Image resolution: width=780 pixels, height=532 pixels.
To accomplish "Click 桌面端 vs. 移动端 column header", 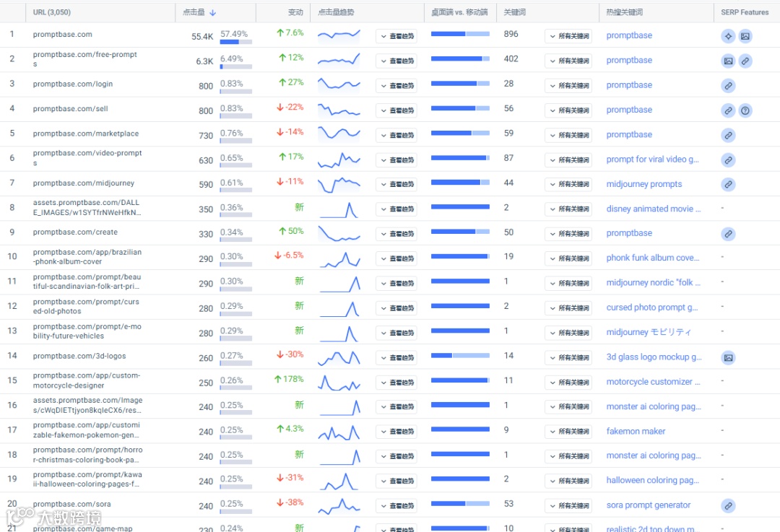I will click(459, 12).
